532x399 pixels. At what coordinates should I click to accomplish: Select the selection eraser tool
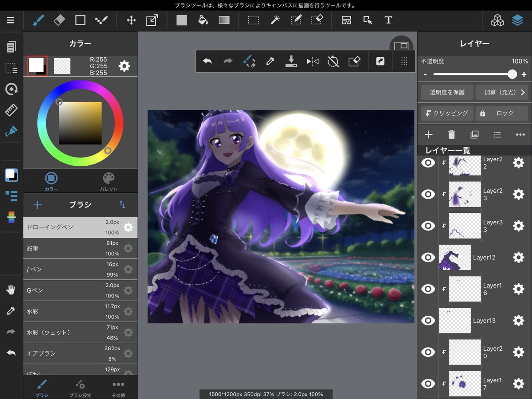click(317, 20)
